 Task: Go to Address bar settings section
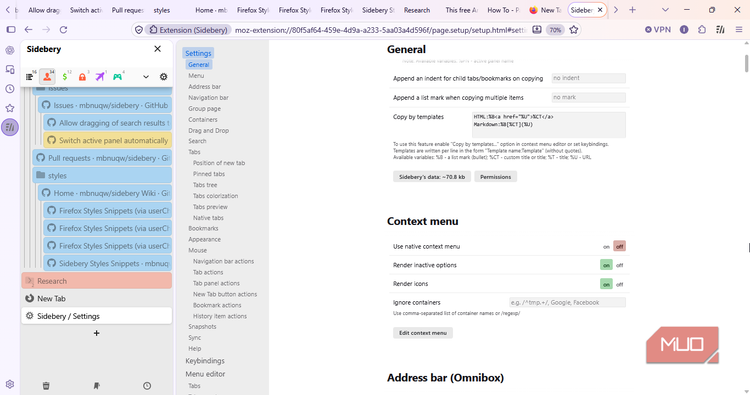(x=205, y=87)
